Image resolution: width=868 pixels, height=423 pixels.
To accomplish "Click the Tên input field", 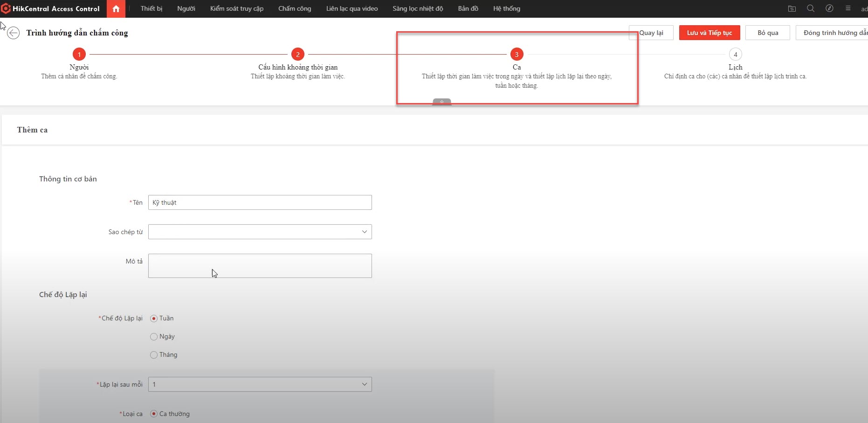I will point(260,202).
